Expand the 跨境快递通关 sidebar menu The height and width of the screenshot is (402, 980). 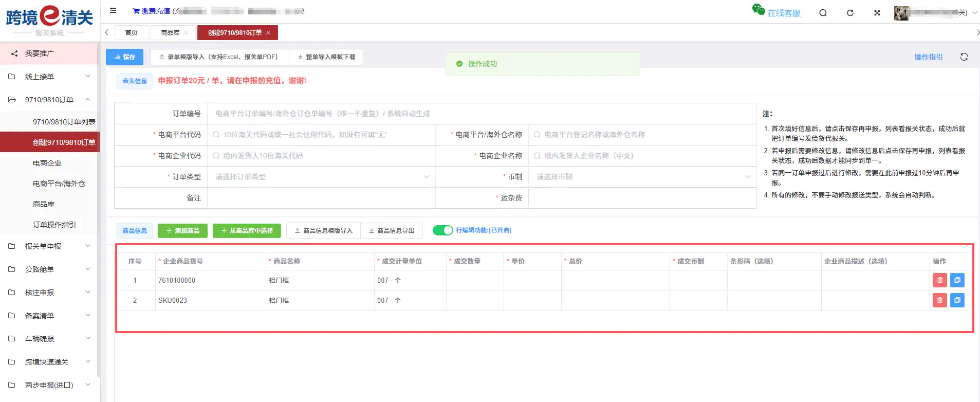(49, 362)
